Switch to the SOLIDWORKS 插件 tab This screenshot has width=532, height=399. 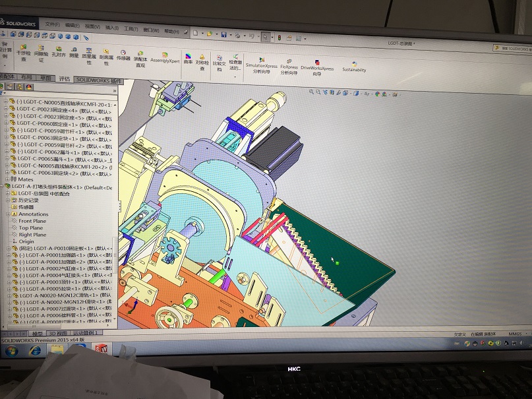(x=99, y=79)
